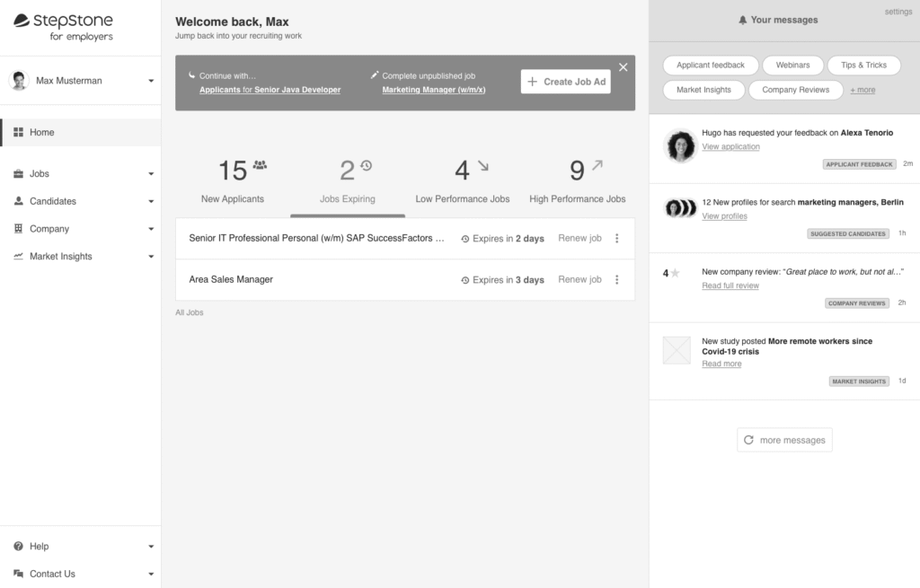Open the Max Musterman account dropdown
Screen dimensions: 920x588
tap(151, 81)
